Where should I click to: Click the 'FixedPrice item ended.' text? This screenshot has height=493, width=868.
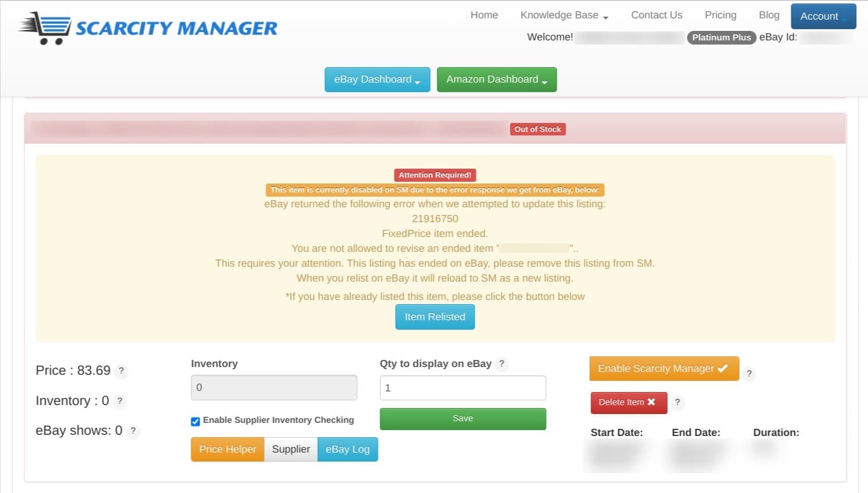435,233
